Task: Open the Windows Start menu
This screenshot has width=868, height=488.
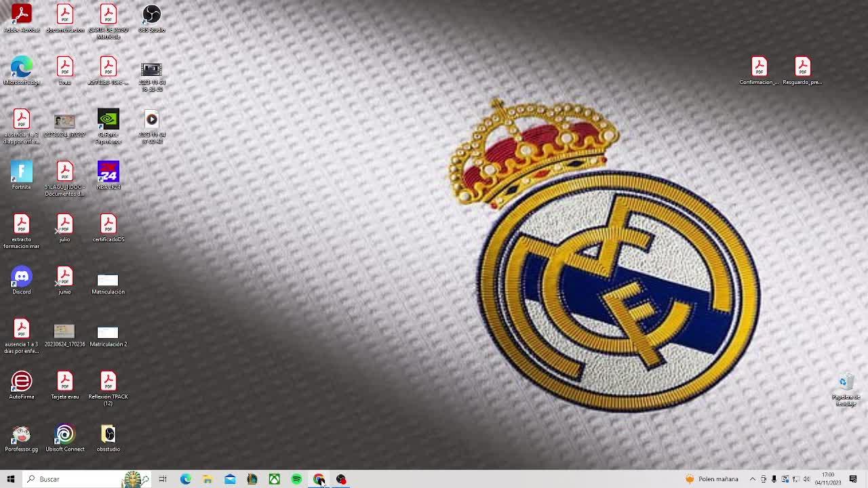Action: point(11,479)
